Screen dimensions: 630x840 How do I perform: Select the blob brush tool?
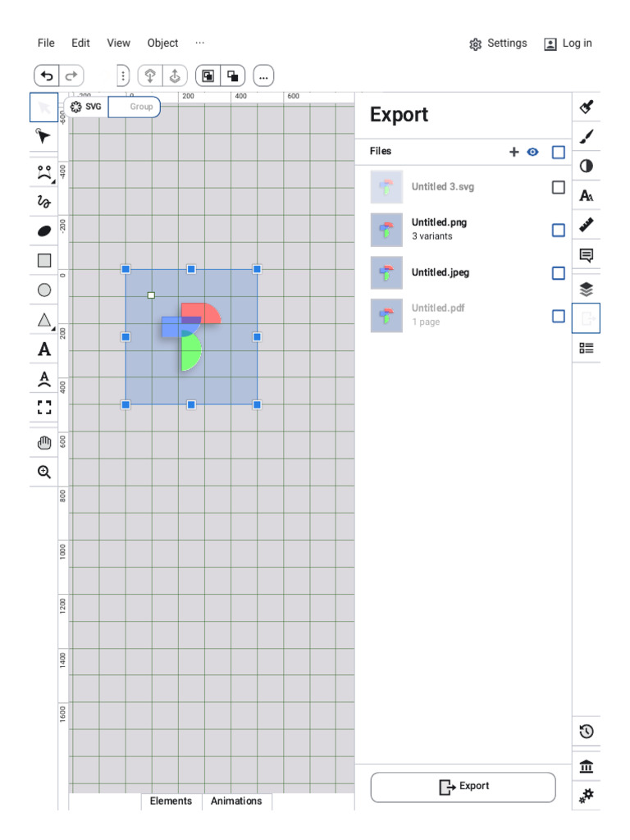point(44,231)
